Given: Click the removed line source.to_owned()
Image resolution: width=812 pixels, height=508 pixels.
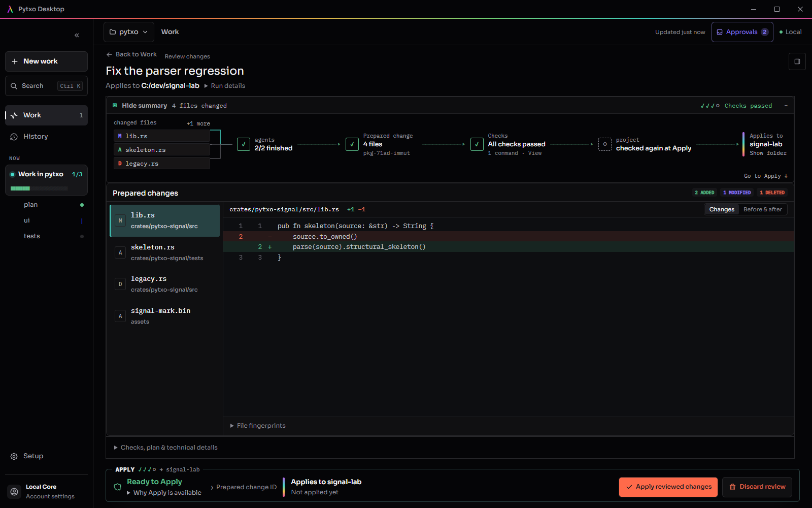Looking at the screenshot, I should 509,237.
